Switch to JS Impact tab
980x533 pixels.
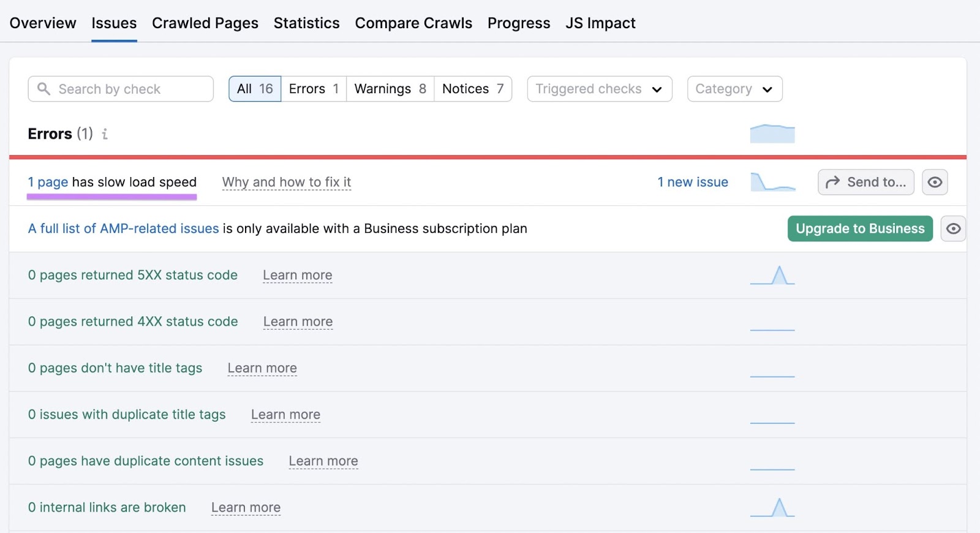600,23
